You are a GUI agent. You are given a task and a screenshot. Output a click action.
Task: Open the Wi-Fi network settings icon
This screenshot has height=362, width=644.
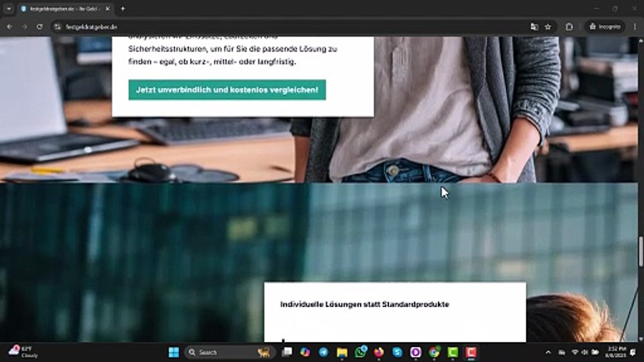tap(576, 352)
